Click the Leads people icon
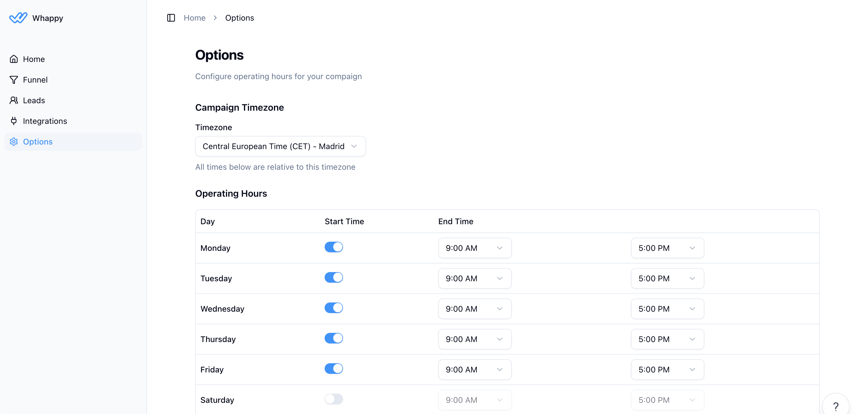The height and width of the screenshot is (414, 868). (x=14, y=100)
